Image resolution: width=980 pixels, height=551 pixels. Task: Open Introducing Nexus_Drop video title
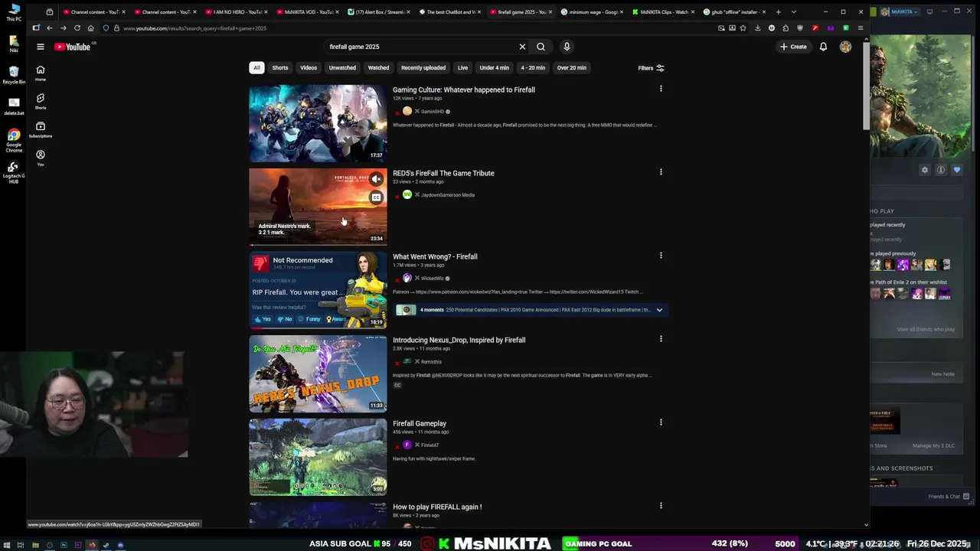click(459, 340)
